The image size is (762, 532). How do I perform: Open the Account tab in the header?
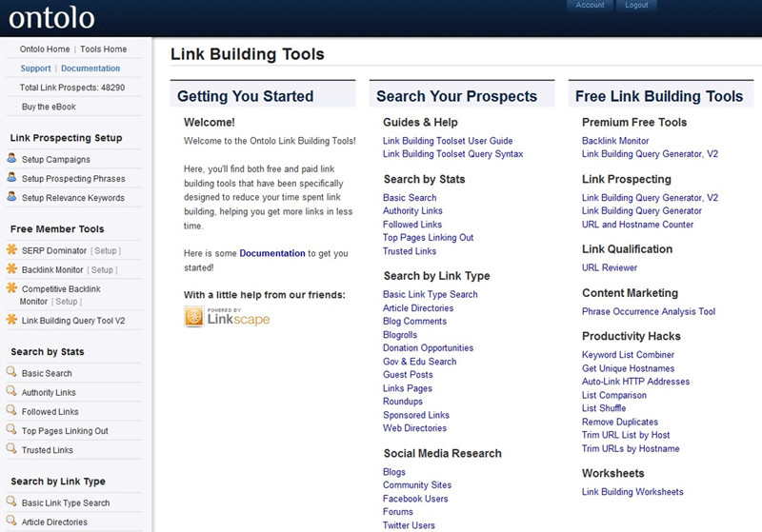(x=590, y=6)
